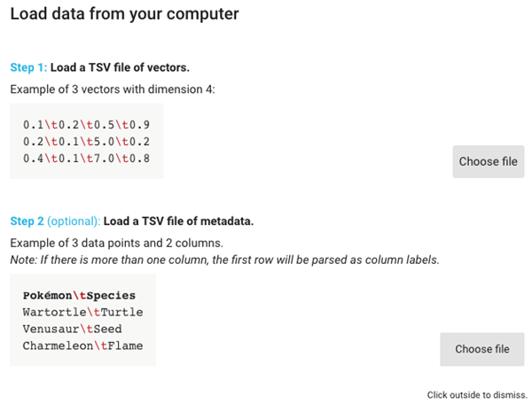Click the first vector row starting with 0.1
This screenshot has width=532, height=404.
tap(86, 125)
